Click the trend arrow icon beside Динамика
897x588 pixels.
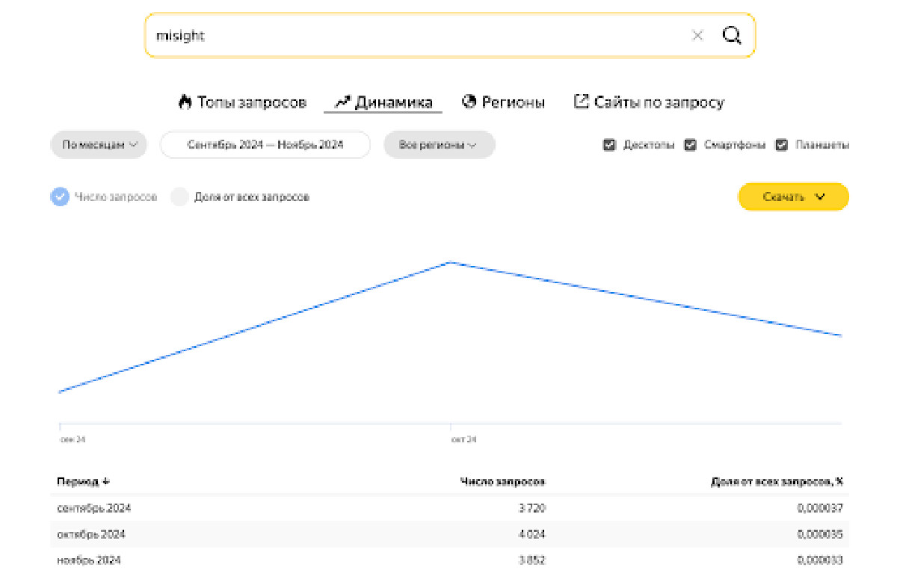coord(342,102)
